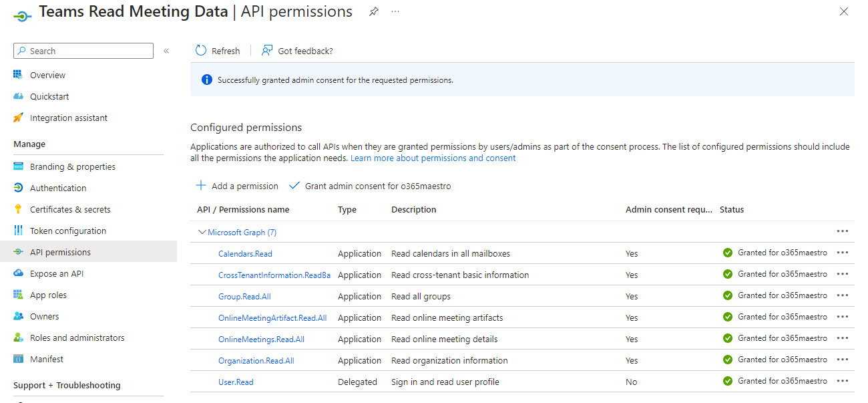Switch to the Overview page
This screenshot has width=868, height=403.
[49, 75]
